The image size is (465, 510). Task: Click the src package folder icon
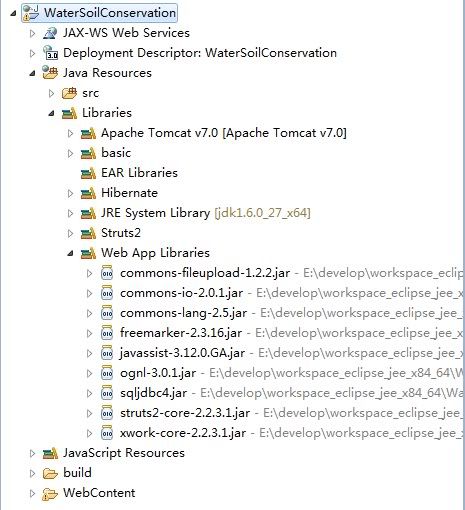pyautogui.click(x=69, y=93)
